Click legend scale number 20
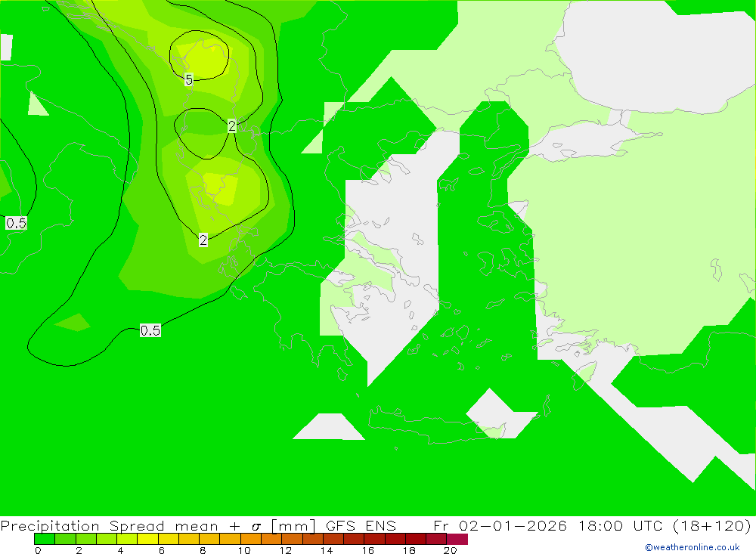The width and height of the screenshot is (756, 554). pyautogui.click(x=451, y=550)
